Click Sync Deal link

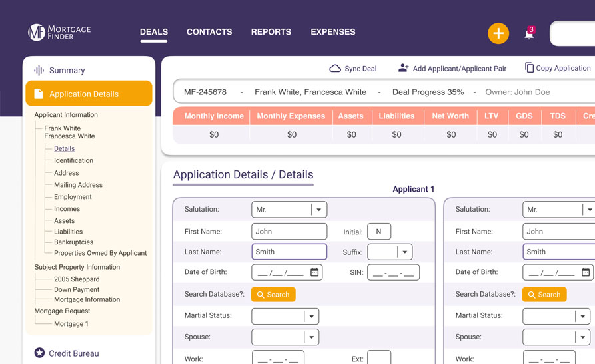click(x=360, y=69)
